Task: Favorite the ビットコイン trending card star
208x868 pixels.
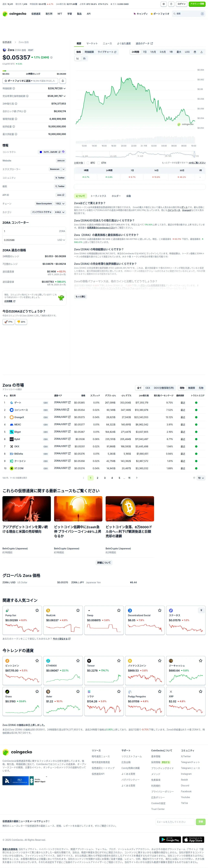Action: pyautogui.click(x=37, y=660)
